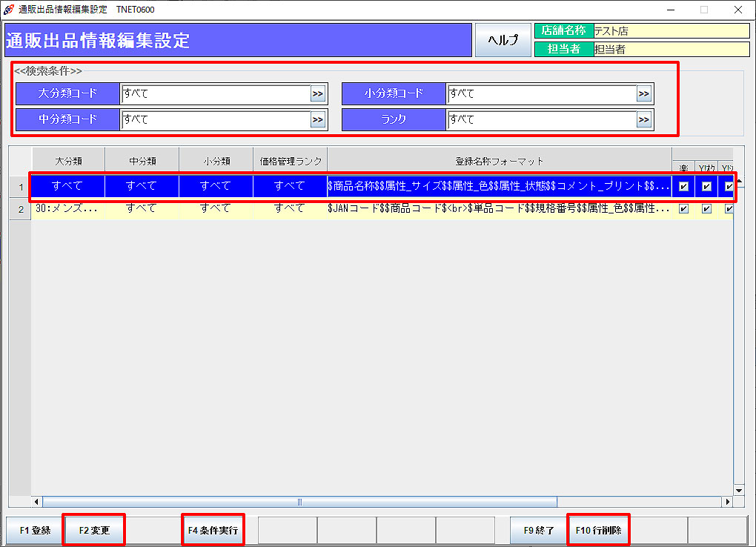Click the application icon in title bar

[x=9, y=10]
